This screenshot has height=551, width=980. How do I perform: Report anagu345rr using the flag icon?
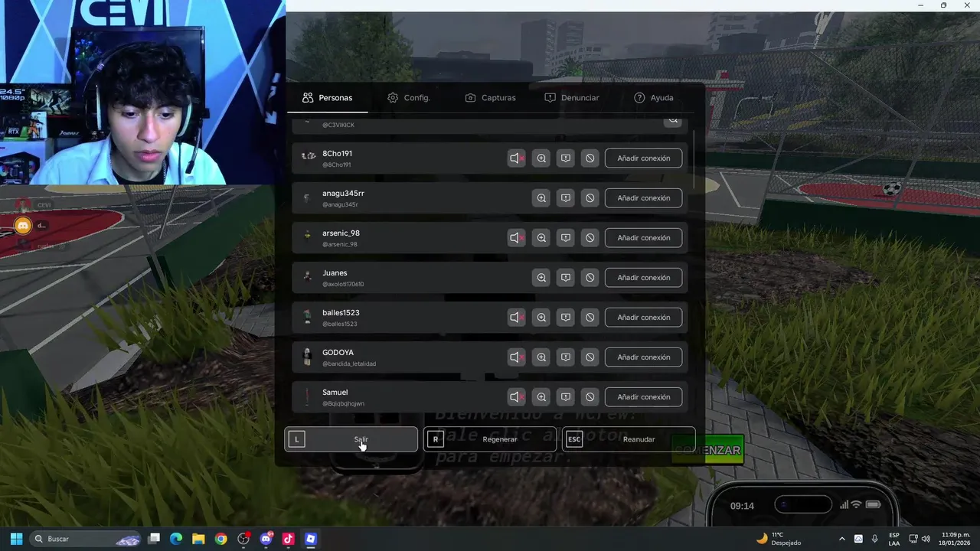(x=566, y=198)
